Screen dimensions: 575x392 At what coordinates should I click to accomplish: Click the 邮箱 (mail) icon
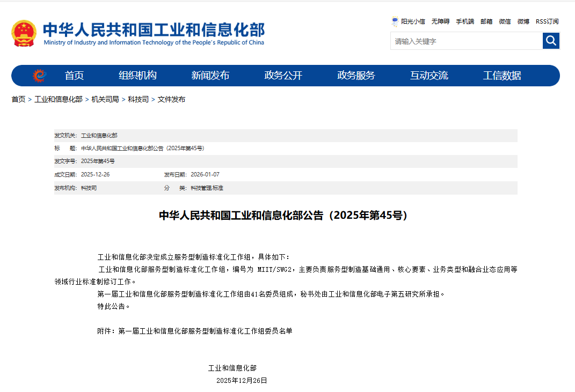(x=486, y=21)
